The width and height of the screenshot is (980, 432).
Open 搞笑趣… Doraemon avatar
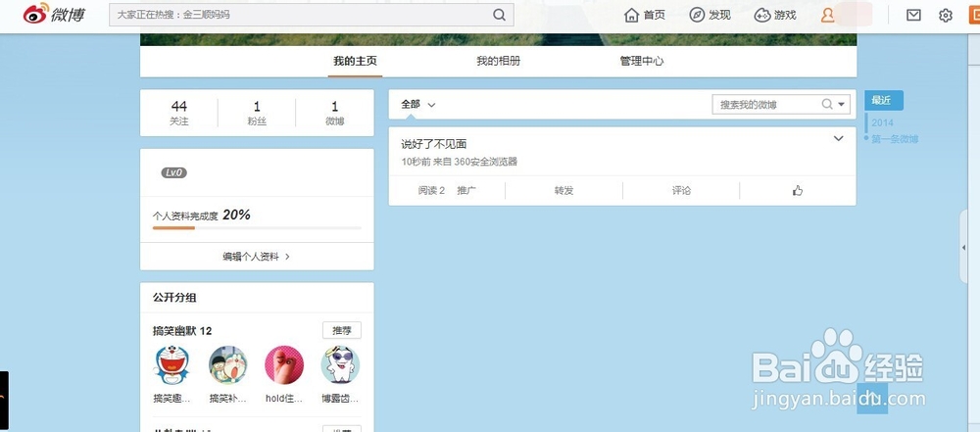coord(171,365)
